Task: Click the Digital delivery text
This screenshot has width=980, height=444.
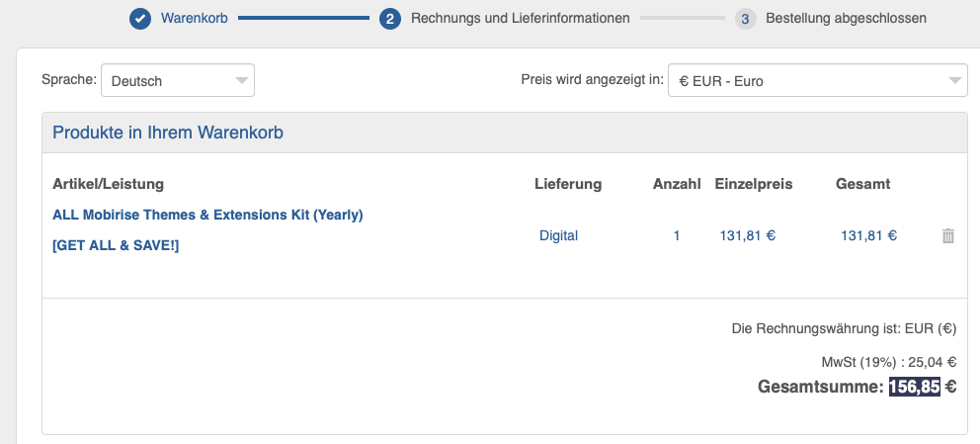Action: pos(558,235)
